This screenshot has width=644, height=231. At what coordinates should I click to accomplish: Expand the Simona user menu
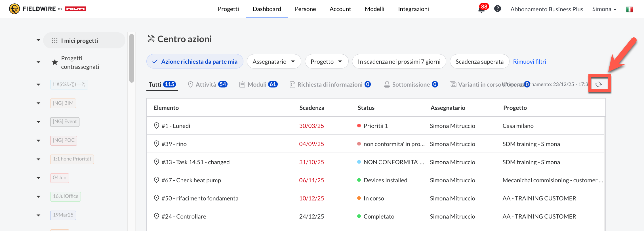(x=604, y=9)
